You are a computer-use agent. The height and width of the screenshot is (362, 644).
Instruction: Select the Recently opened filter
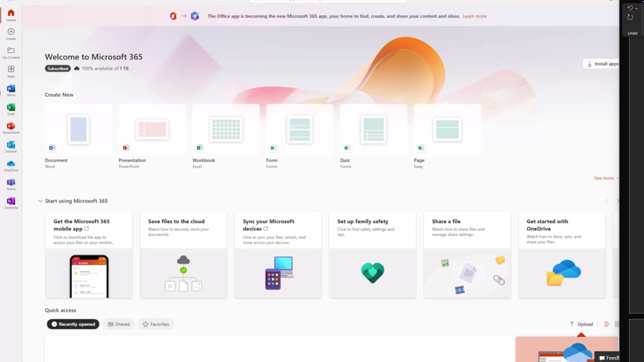(73, 324)
